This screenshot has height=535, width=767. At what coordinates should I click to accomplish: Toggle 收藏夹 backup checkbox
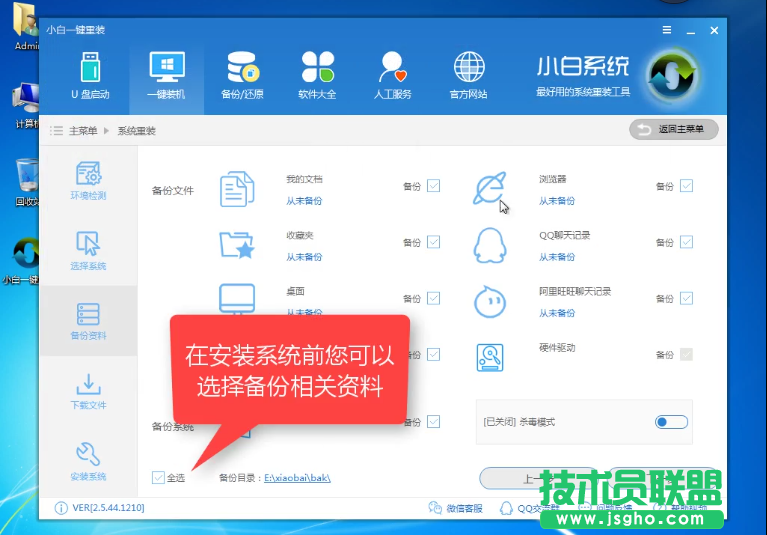pyautogui.click(x=433, y=242)
